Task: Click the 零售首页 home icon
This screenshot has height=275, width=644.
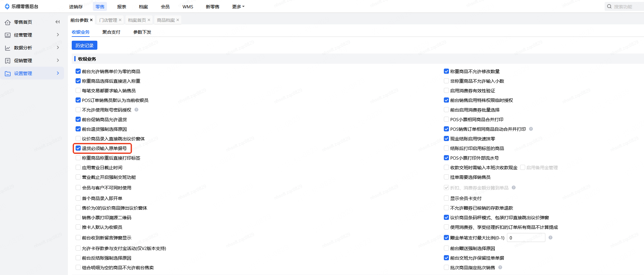Action: 8,22
